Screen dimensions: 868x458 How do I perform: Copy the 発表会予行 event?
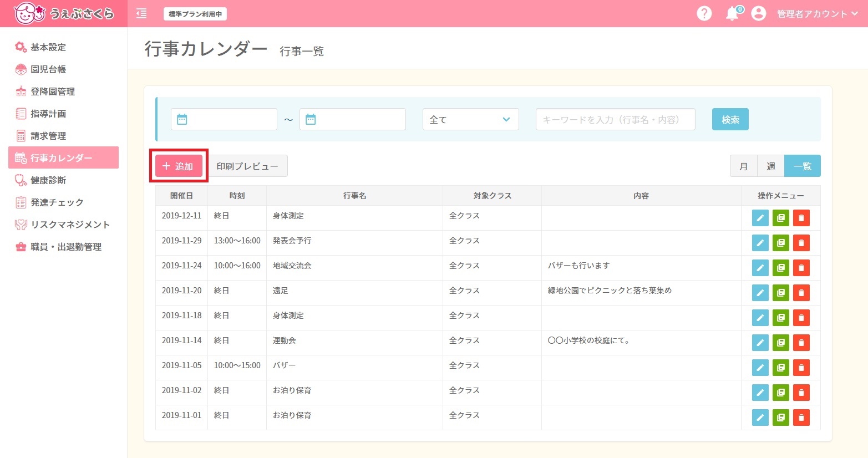click(x=781, y=243)
